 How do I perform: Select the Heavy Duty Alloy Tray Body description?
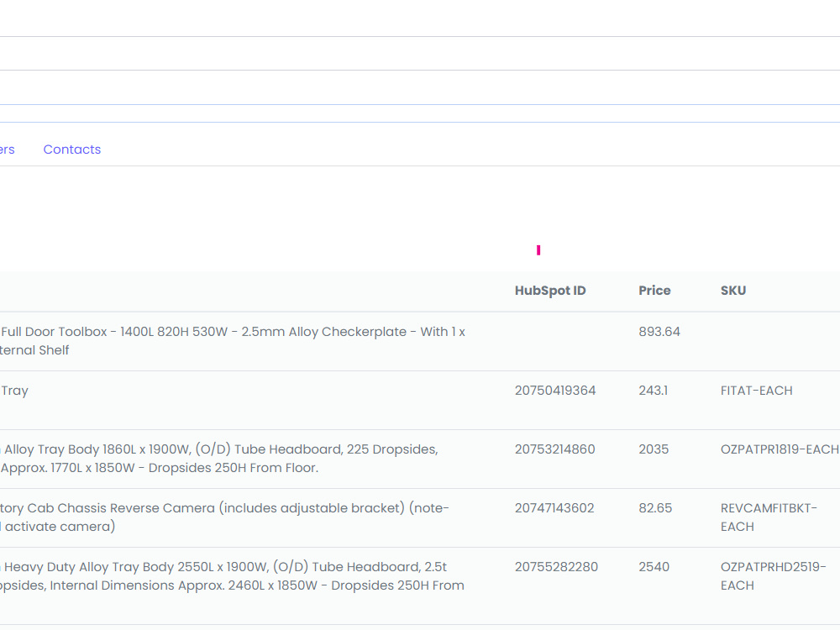232,576
